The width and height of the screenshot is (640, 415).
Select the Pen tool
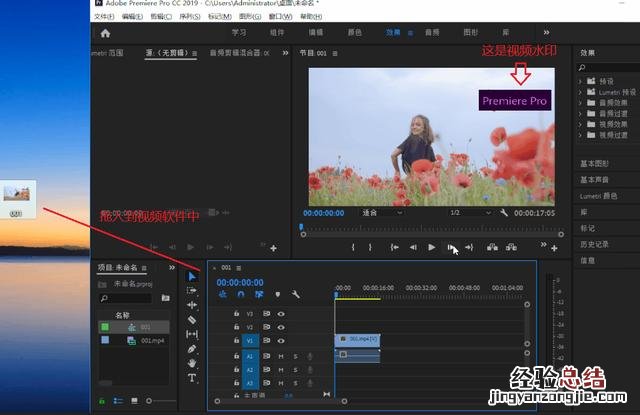click(x=192, y=348)
